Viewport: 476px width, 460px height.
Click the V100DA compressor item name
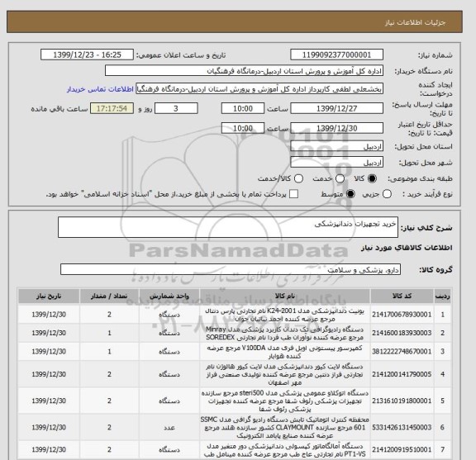[285, 352]
